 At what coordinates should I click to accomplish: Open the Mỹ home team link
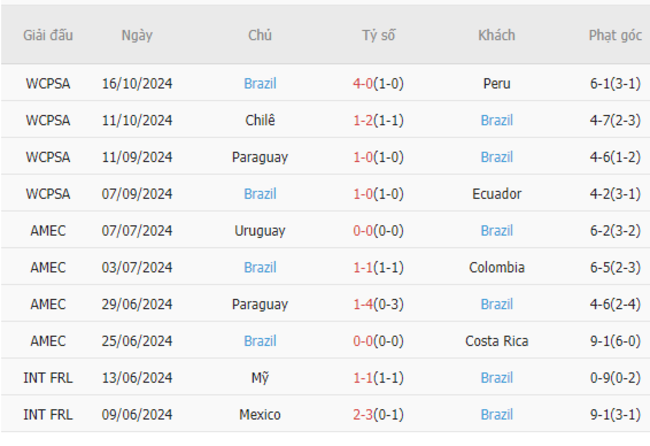coord(260,378)
